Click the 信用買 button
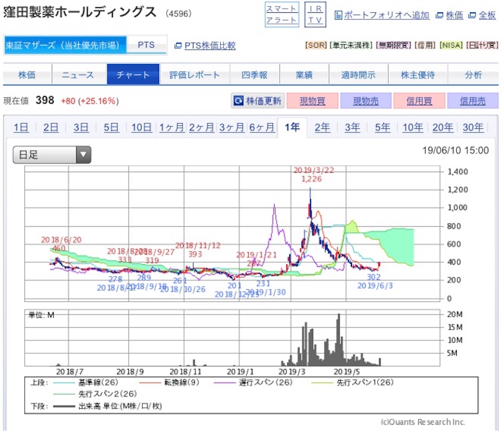 click(419, 101)
